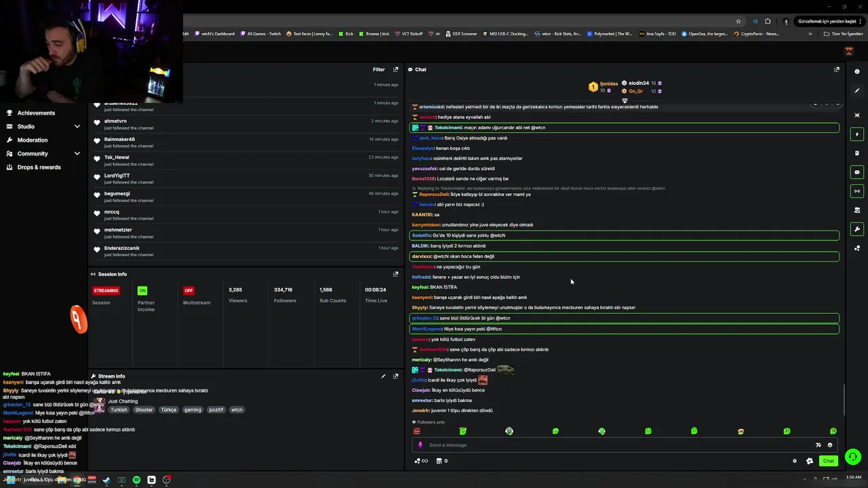The width and height of the screenshot is (868, 488).
Task: Show more bookmarks with the chevron
Action: click(810, 34)
